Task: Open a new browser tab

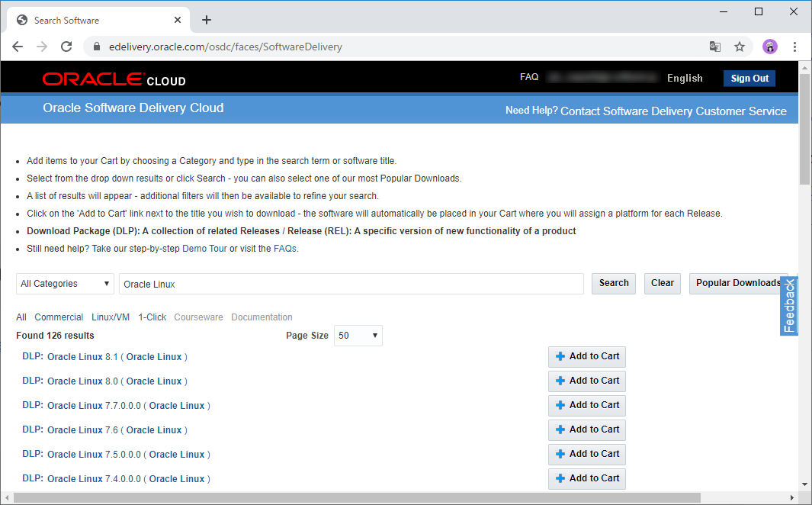Action: (x=206, y=20)
